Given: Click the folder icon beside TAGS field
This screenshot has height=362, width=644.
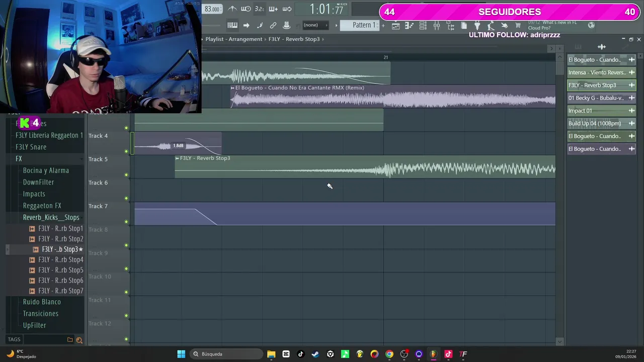Looking at the screenshot, I should point(70,340).
